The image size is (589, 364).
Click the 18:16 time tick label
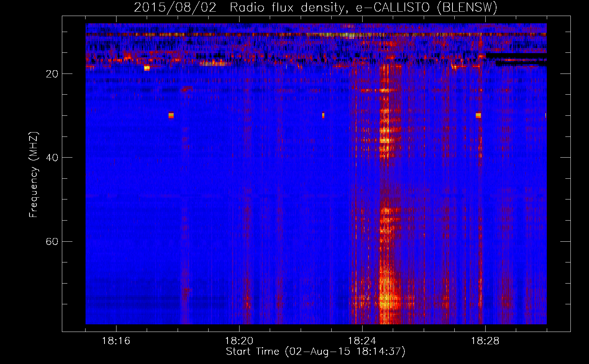coord(116,341)
